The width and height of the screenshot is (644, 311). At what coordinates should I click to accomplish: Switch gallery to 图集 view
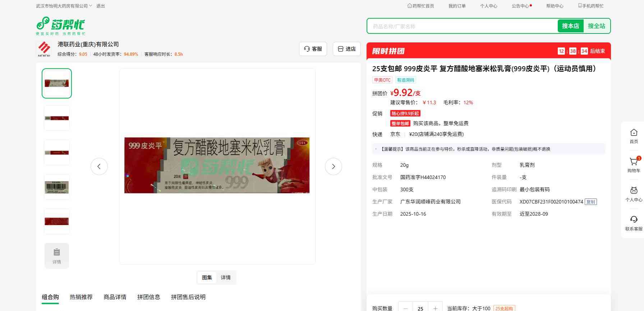[207, 278]
